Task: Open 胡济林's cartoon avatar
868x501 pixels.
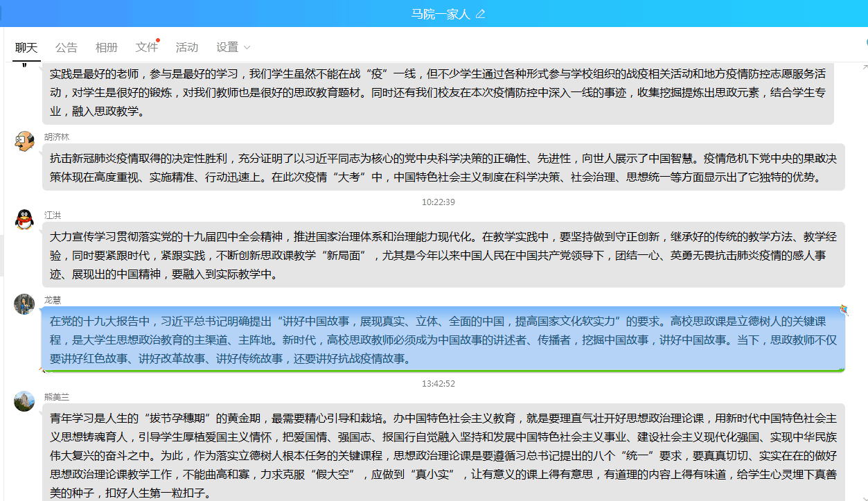Action: pyautogui.click(x=24, y=141)
